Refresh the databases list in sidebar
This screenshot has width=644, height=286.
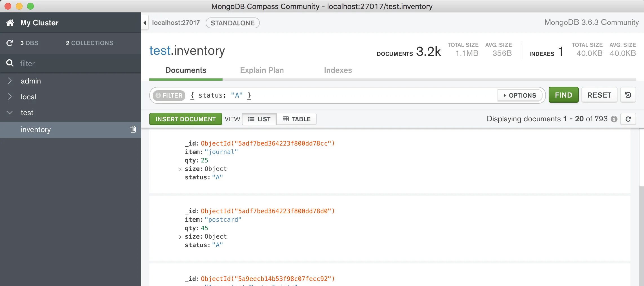click(10, 43)
